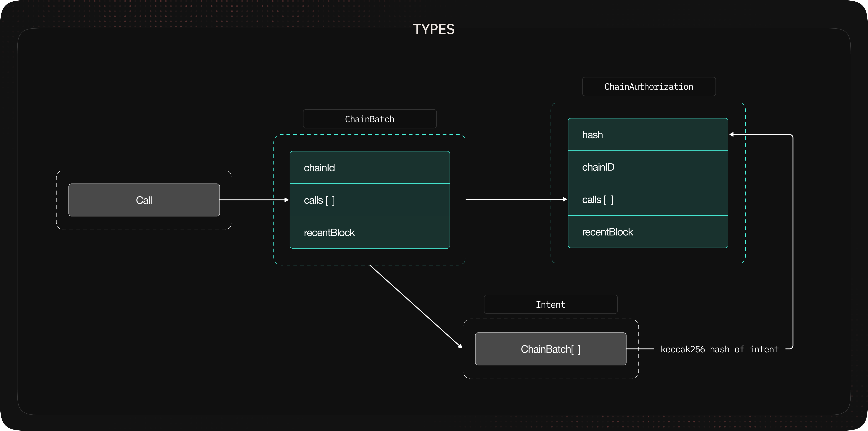Image resolution: width=868 pixels, height=431 pixels.
Task: Select recentBlock field in ChainBatch
Action: [x=370, y=232]
